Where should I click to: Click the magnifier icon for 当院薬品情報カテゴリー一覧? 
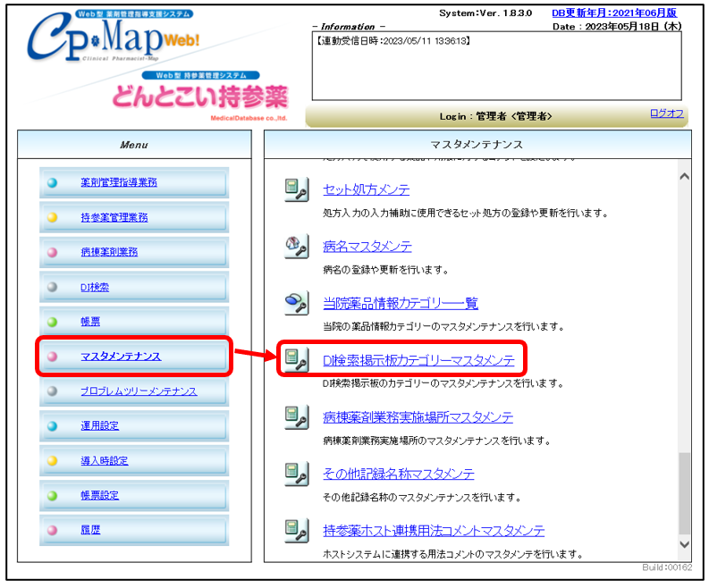pos(296,303)
